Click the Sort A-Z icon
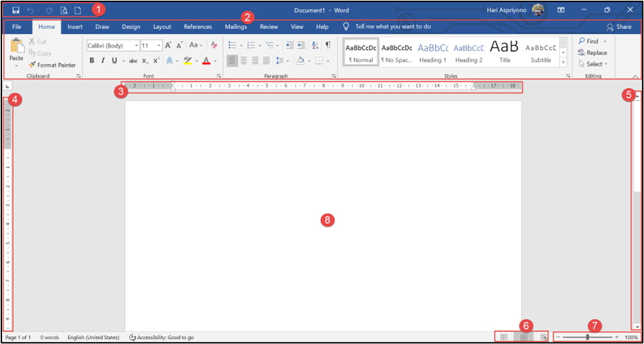 click(315, 45)
